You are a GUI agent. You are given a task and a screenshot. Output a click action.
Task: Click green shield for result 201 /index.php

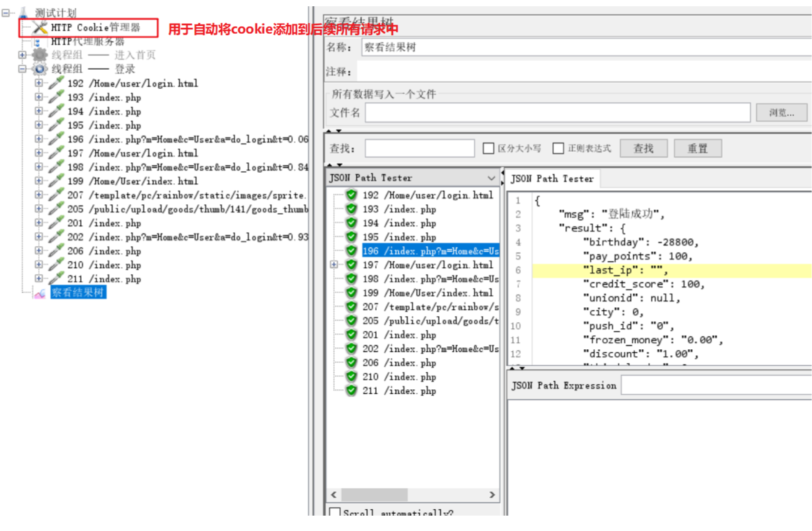point(352,334)
